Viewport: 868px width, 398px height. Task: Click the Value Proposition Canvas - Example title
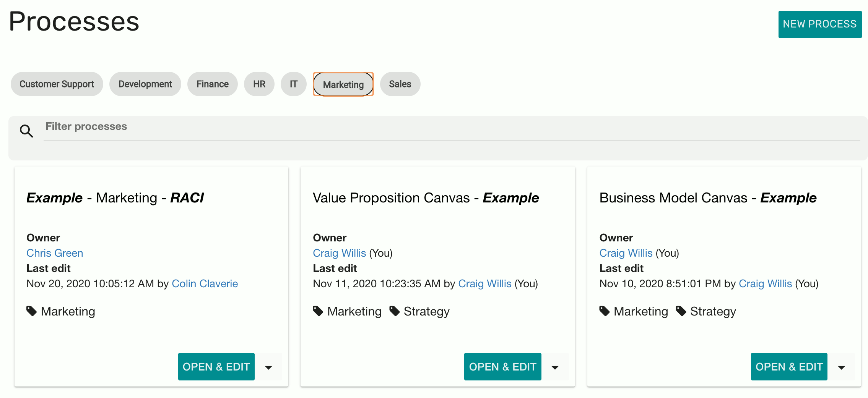pos(426,198)
